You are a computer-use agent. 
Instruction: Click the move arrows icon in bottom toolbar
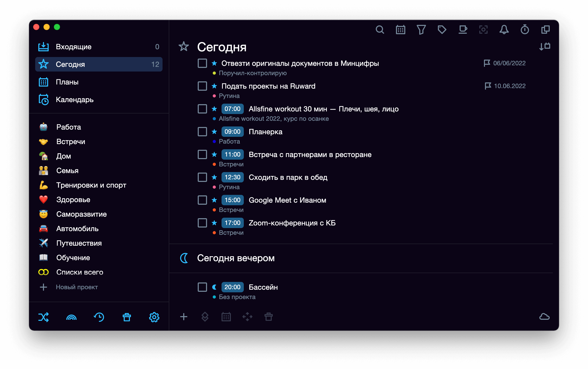click(247, 317)
